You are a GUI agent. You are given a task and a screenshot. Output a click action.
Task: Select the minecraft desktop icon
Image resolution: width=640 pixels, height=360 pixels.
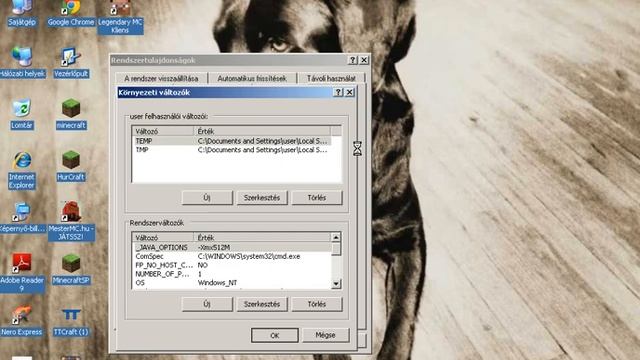coord(71,114)
